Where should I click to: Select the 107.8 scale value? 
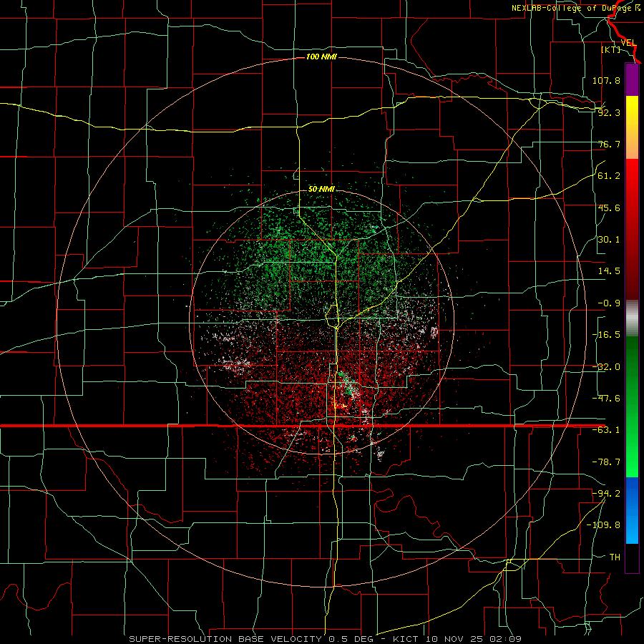pyautogui.click(x=606, y=80)
